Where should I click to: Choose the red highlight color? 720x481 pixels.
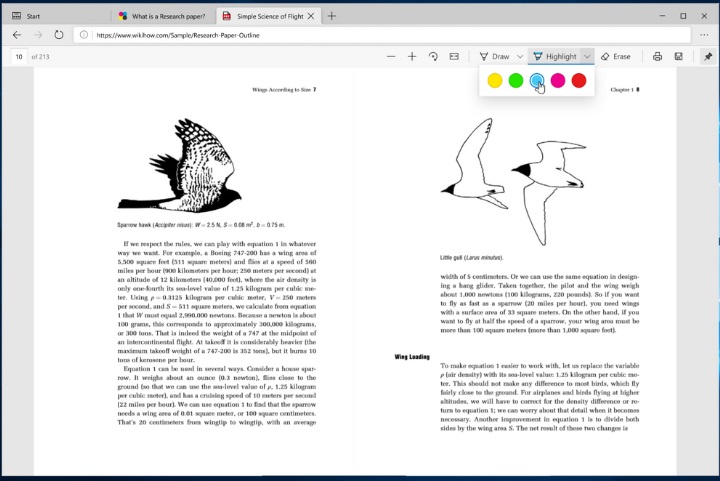(x=579, y=80)
